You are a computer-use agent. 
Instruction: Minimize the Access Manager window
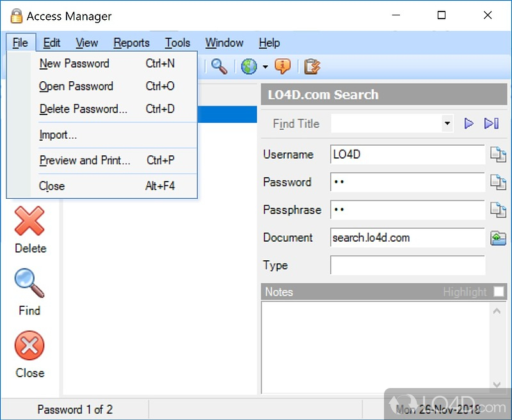point(396,15)
